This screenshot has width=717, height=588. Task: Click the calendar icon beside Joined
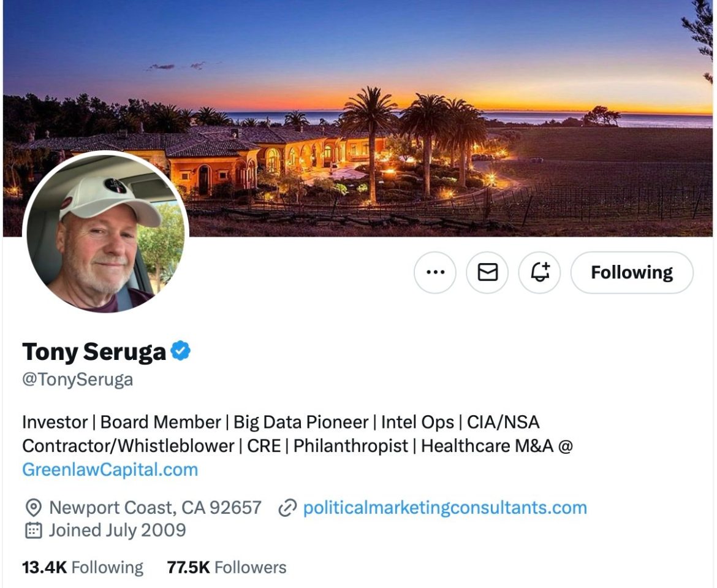pyautogui.click(x=33, y=530)
